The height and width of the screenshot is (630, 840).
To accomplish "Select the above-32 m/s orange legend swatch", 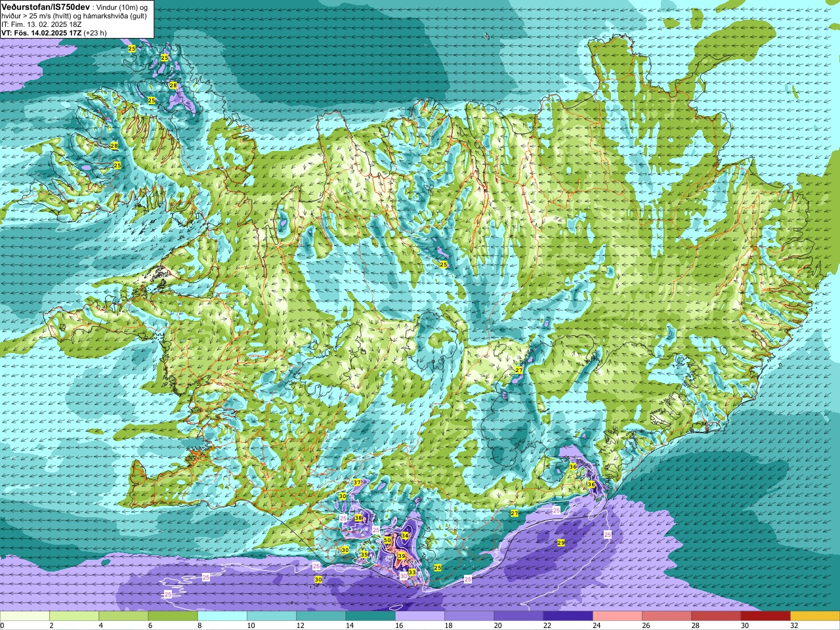I will coord(815,616).
